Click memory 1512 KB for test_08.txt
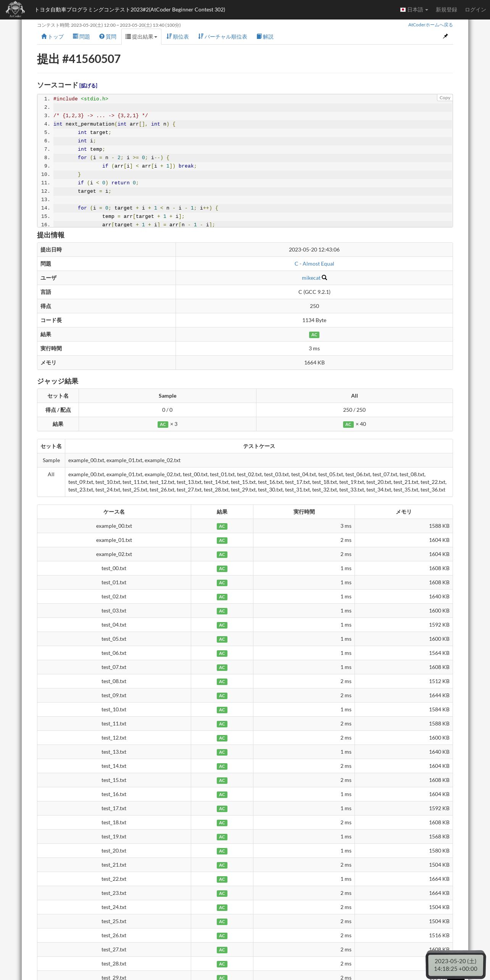This screenshot has width=490, height=980. tap(439, 681)
